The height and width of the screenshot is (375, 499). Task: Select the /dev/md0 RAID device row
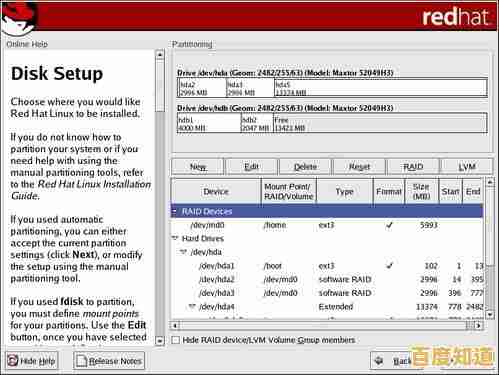tap(327, 225)
